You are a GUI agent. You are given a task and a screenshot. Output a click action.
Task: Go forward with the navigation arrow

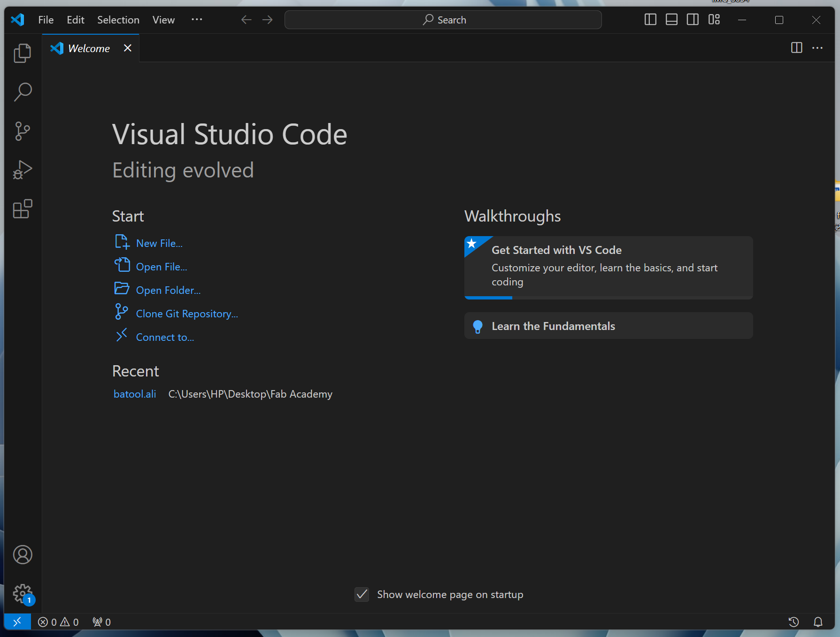click(268, 20)
